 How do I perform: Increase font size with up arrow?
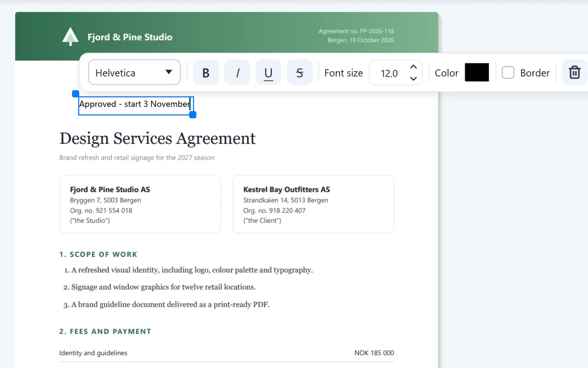(x=413, y=67)
